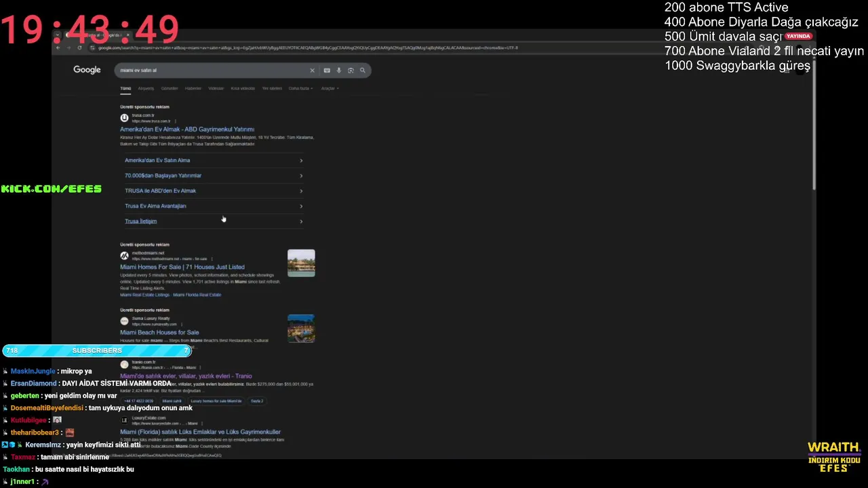Click the WRAITH İndirim Kodu EFES banner
Image resolution: width=868 pixels, height=488 pixels.
(834, 457)
